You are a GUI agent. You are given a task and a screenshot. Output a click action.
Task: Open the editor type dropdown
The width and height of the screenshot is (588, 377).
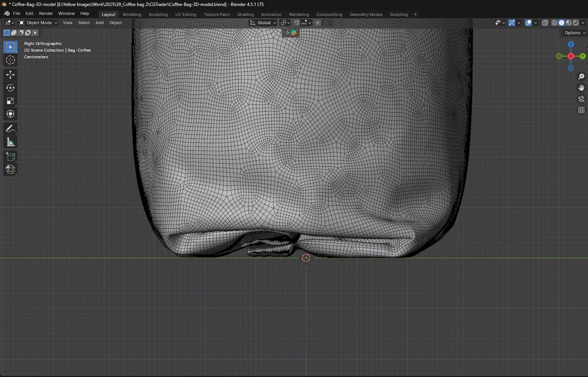pos(9,23)
